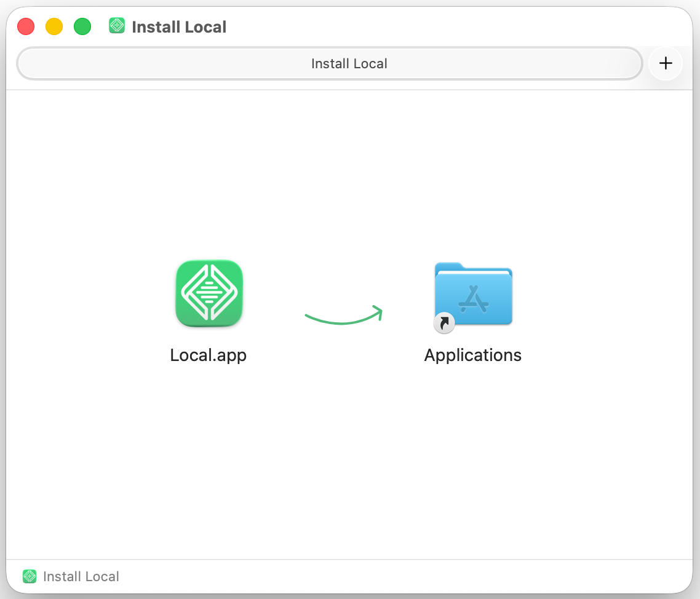
Task: Select the Install Local tab
Action: pyautogui.click(x=330, y=63)
